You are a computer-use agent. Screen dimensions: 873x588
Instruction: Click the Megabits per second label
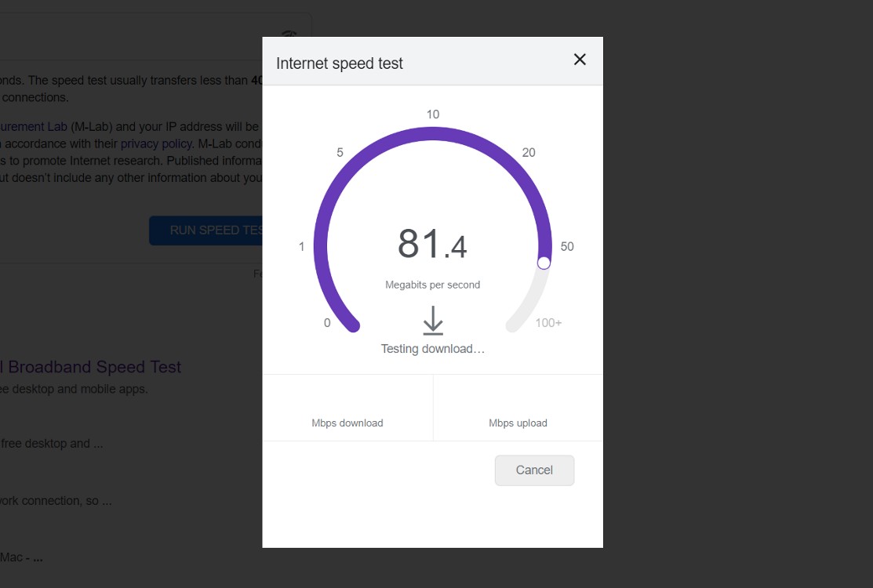pyautogui.click(x=432, y=285)
